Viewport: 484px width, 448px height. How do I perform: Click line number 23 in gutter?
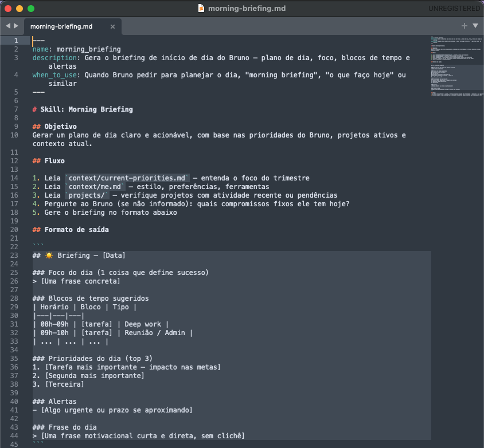click(14, 256)
